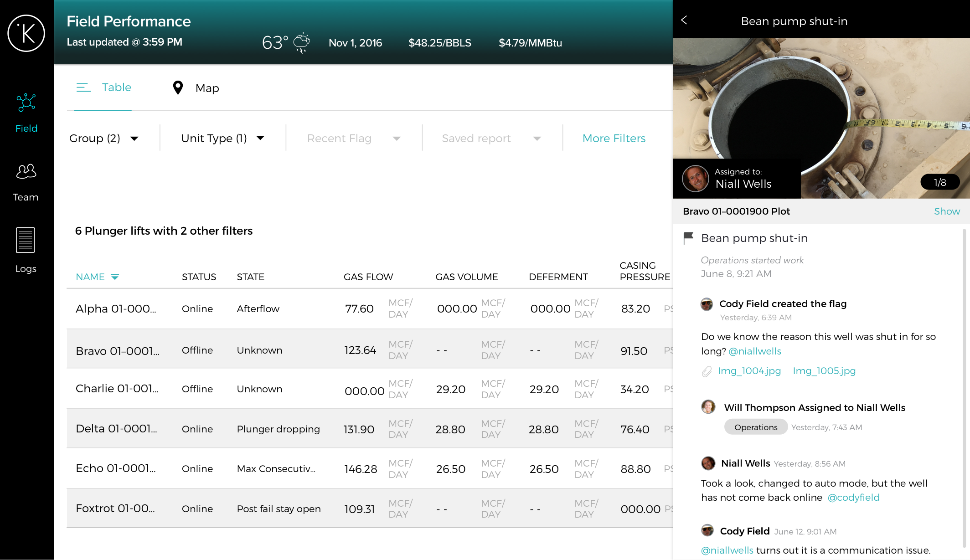Open the Team people icon
Viewport: 970px width, 560px height.
pyautogui.click(x=26, y=171)
